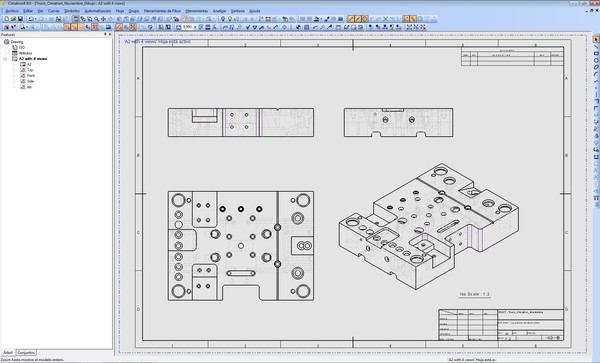Click the large bottom-left plan view of the plate
This screenshot has width=600, height=363.
click(241, 246)
